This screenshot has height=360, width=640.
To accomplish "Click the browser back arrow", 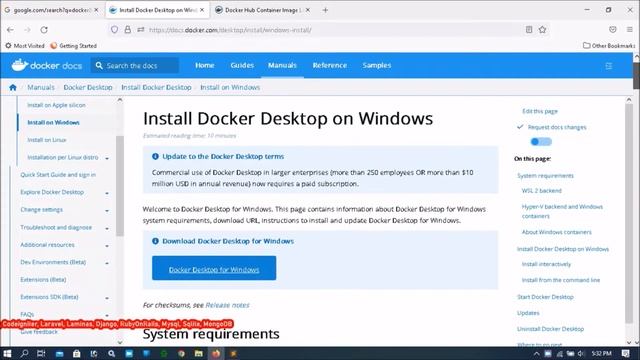I will (x=10, y=30).
